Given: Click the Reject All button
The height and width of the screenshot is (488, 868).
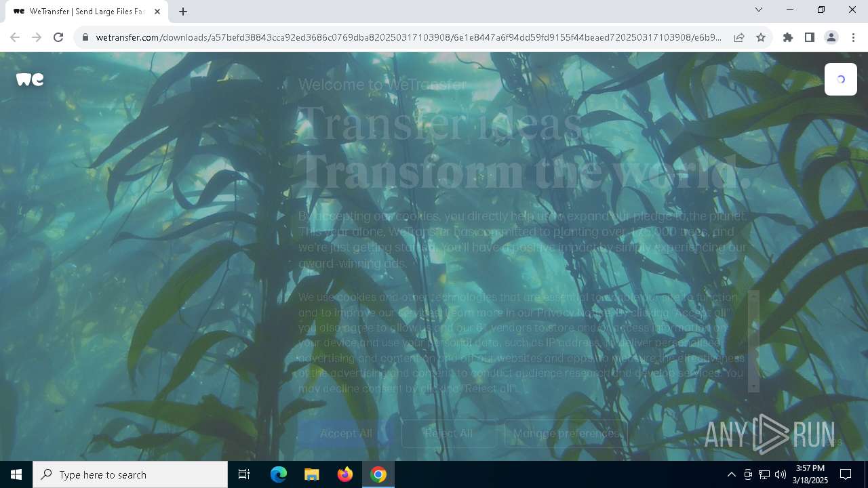Looking at the screenshot, I should coord(448,433).
